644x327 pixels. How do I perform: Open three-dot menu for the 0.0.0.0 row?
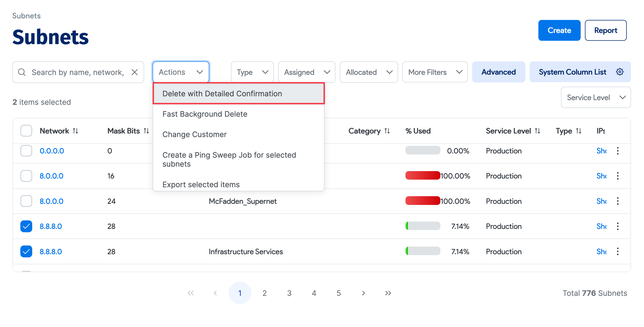click(618, 151)
